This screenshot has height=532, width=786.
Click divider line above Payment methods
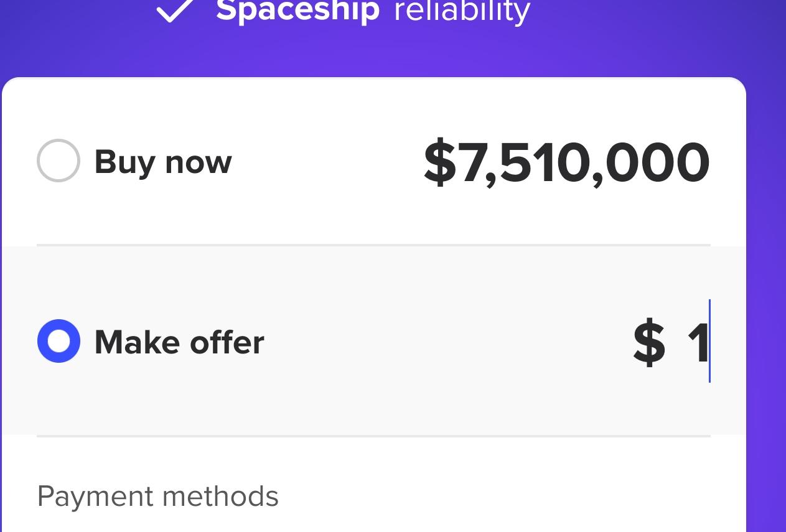pyautogui.click(x=373, y=436)
